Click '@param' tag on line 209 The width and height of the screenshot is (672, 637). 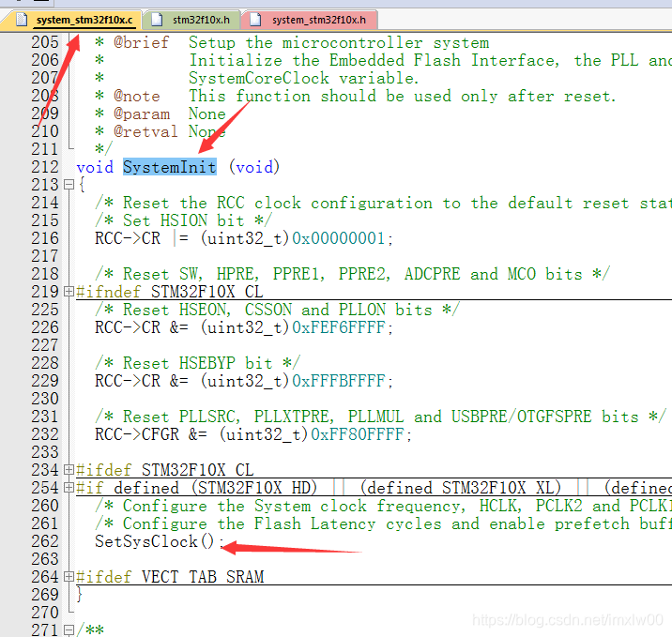(142, 114)
